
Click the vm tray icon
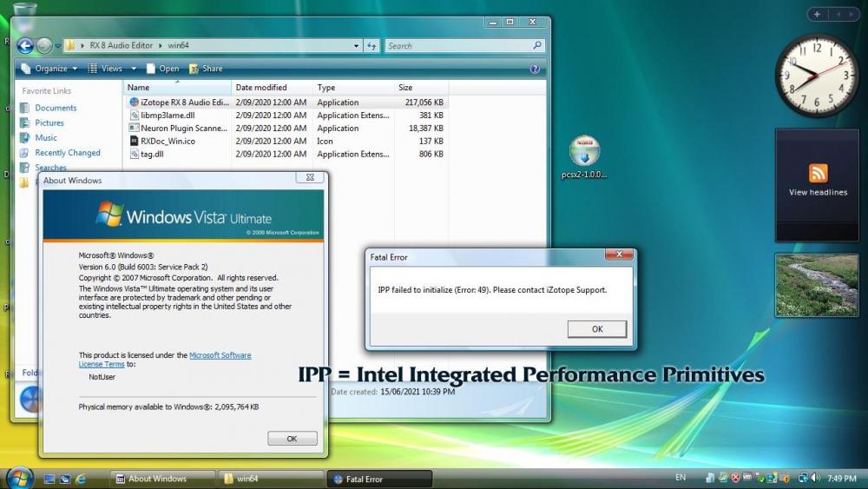[747, 478]
